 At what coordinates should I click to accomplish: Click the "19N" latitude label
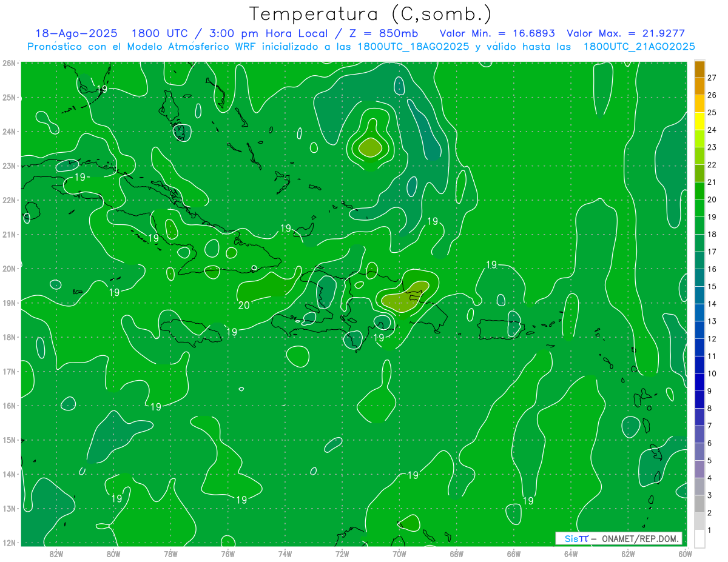(8, 303)
